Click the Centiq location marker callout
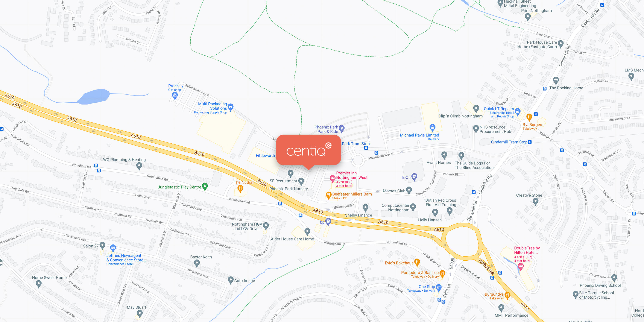644x322 pixels. click(308, 151)
